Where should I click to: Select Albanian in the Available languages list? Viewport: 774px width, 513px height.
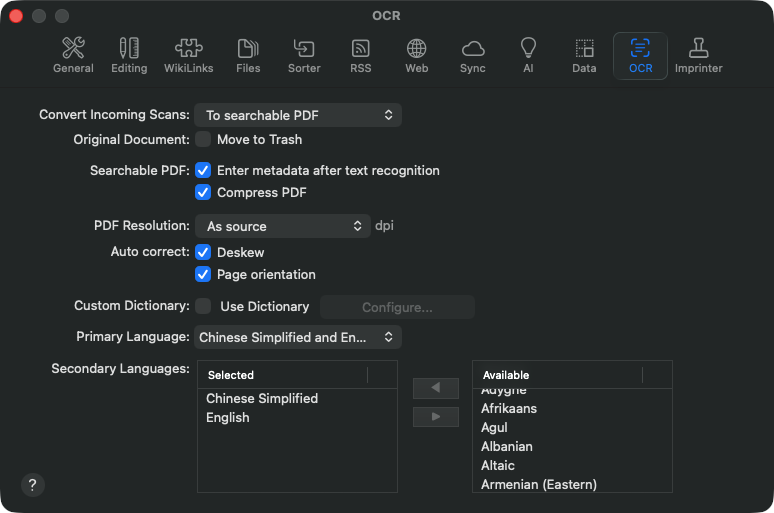pyautogui.click(x=507, y=446)
